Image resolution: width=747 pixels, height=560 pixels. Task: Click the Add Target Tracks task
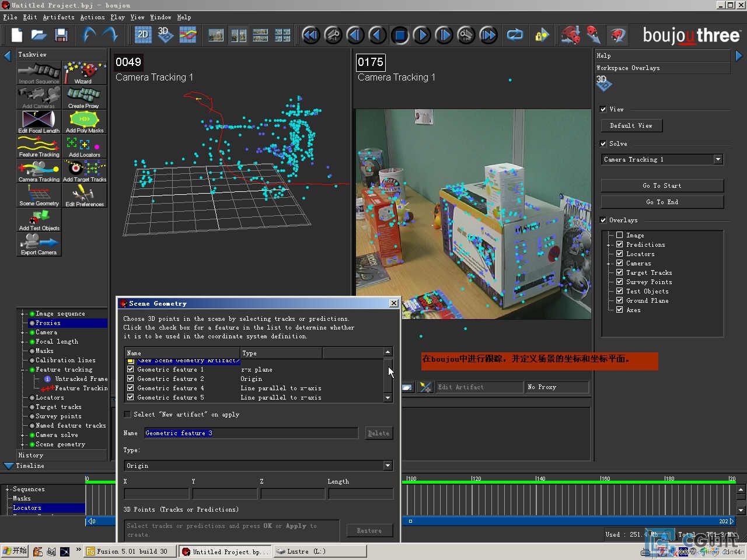tap(85, 171)
